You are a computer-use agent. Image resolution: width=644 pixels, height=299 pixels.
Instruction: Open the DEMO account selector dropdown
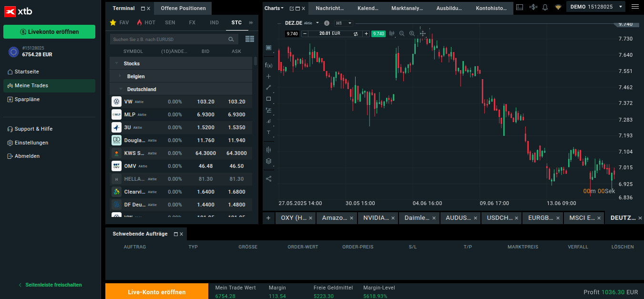tap(595, 7)
